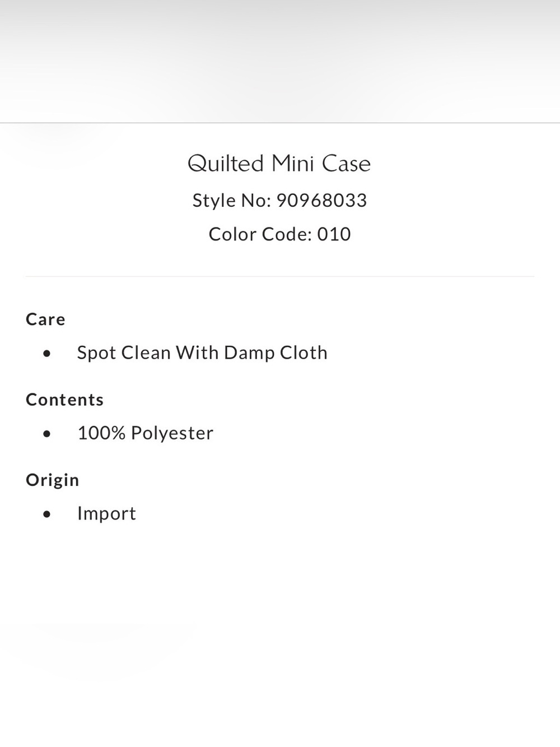The height and width of the screenshot is (747, 560).
Task: Click the word Cloth in care instructions
Action: coord(304,352)
